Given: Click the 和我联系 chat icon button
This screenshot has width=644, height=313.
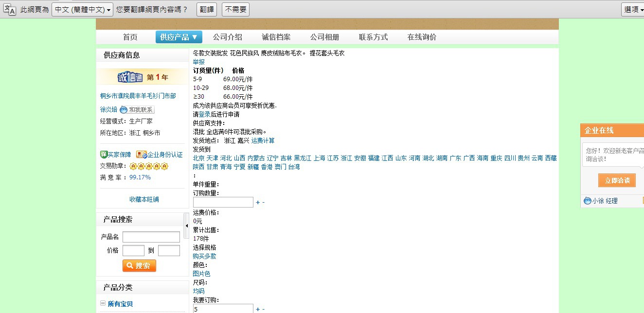Looking at the screenshot, I should 137,110.
